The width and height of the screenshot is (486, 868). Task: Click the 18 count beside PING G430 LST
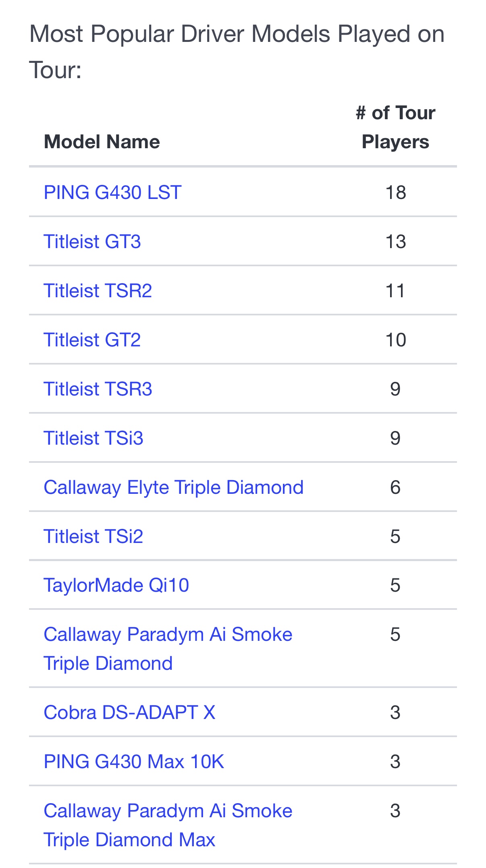point(395,193)
